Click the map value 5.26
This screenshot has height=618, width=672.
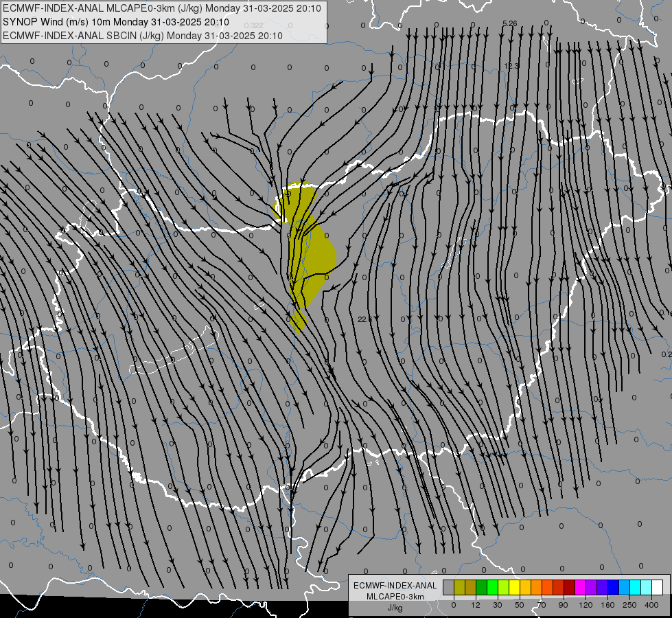pos(509,23)
